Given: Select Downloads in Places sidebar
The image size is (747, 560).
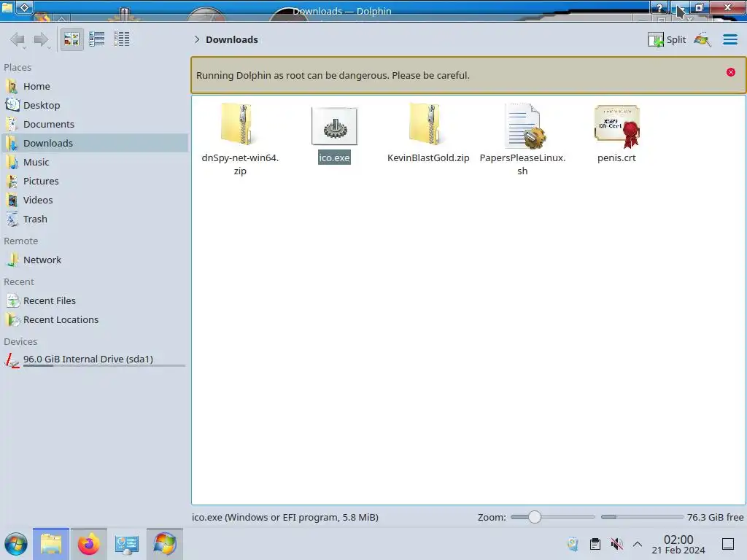Looking at the screenshot, I should [94, 144].
